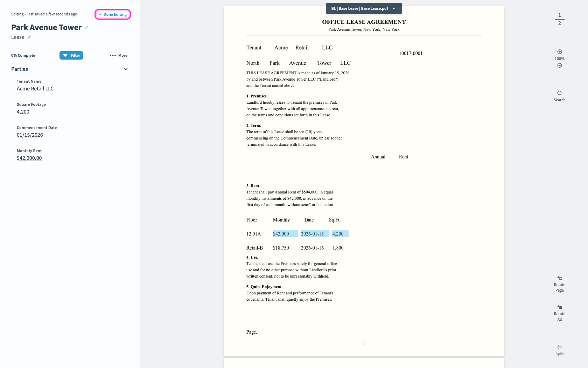Click the Rotate All tool

(x=560, y=313)
